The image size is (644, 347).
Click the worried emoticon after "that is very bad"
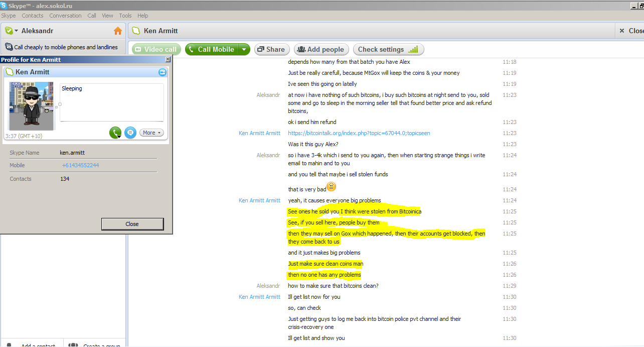coord(332,187)
